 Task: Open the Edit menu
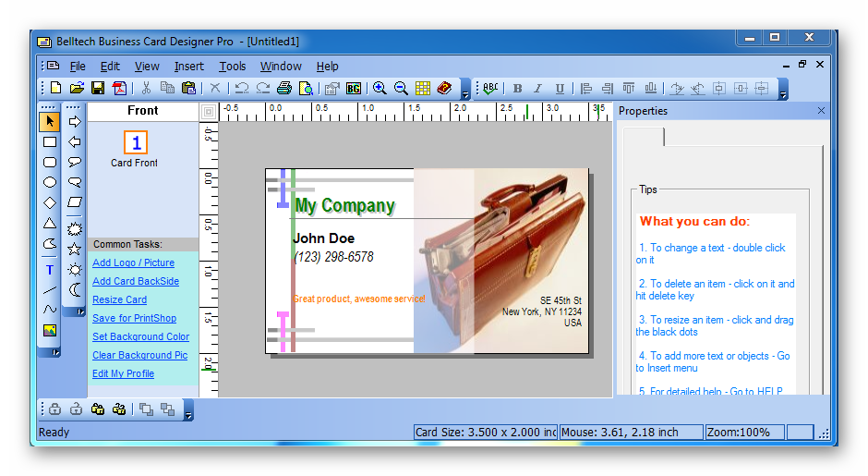[x=110, y=67]
